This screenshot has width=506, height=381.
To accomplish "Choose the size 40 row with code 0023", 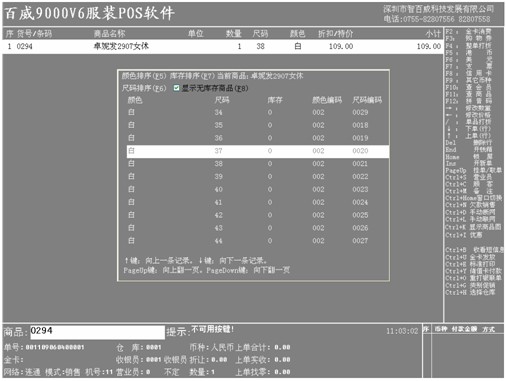I will point(257,189).
